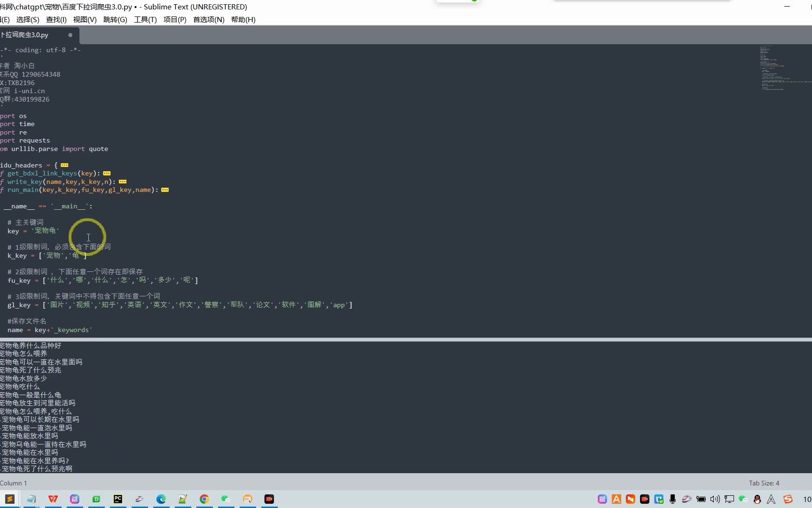This screenshot has width=812, height=508.
Task: Open red screen recorder taskbar icon
Action: pyautogui.click(x=269, y=499)
